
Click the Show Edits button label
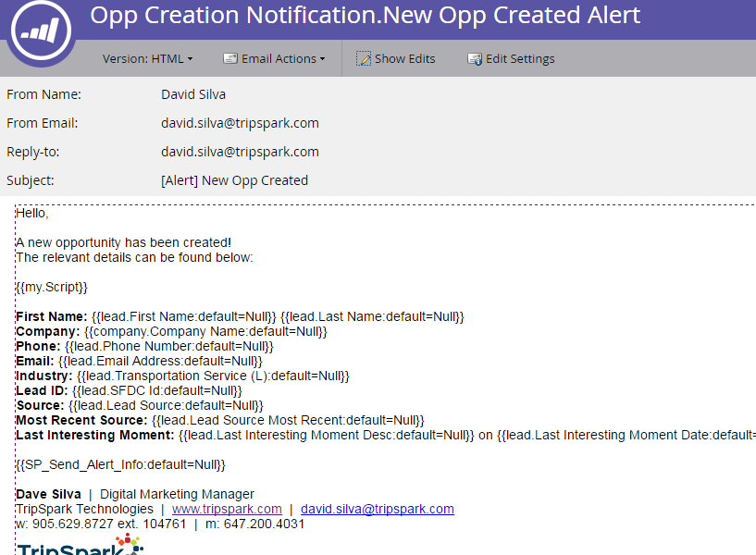click(405, 59)
